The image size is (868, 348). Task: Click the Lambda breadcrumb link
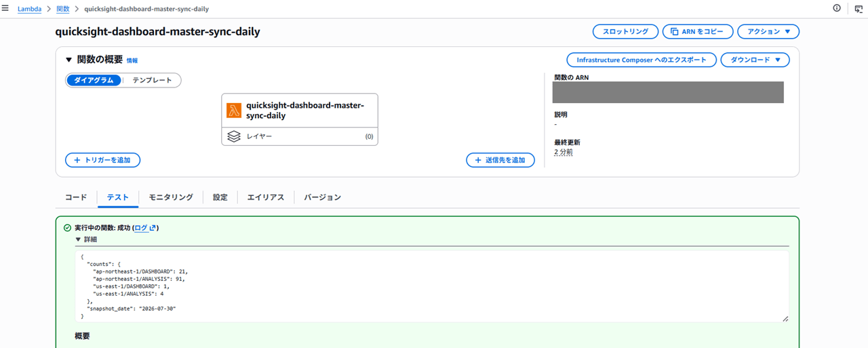(29, 9)
